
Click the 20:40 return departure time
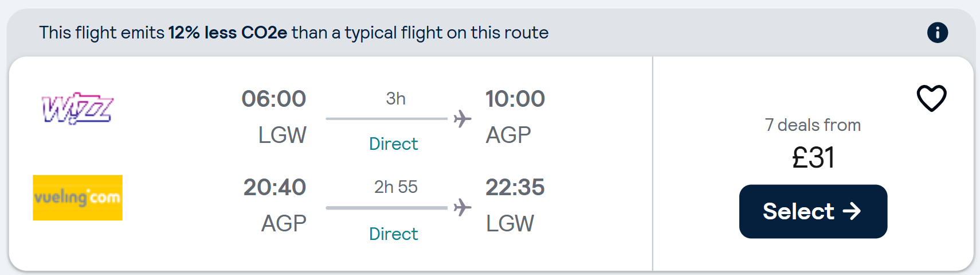tap(275, 187)
